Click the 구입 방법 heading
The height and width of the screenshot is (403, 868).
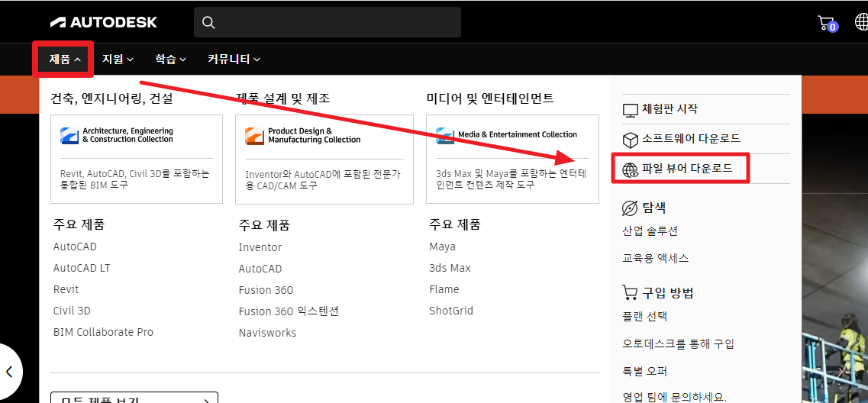tap(668, 293)
